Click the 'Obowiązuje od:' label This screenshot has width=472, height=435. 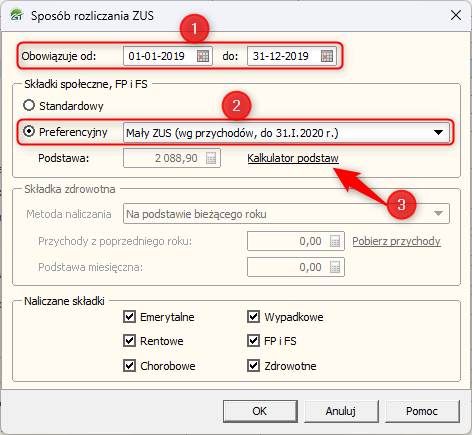[59, 56]
